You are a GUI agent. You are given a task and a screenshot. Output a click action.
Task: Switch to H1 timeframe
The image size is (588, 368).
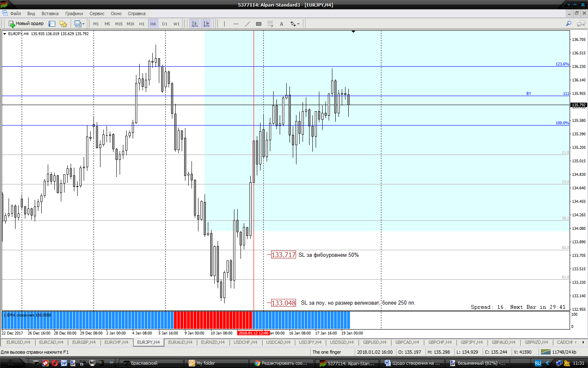pos(142,24)
